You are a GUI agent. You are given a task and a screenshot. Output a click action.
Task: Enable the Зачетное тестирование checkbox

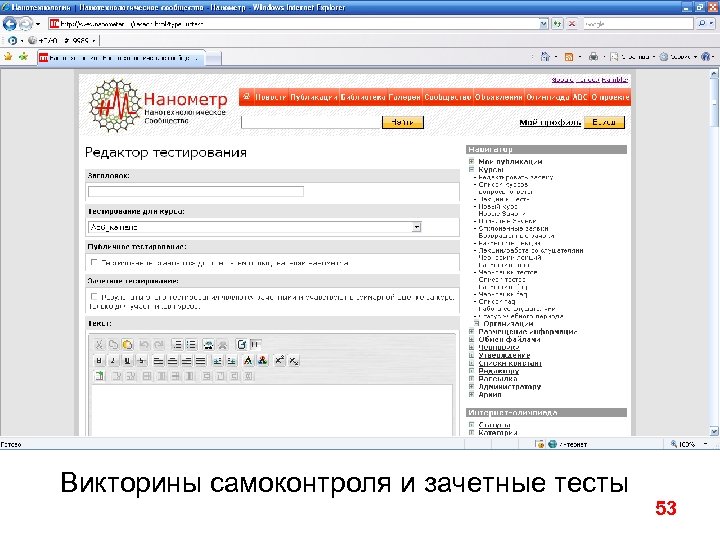tap(94, 297)
